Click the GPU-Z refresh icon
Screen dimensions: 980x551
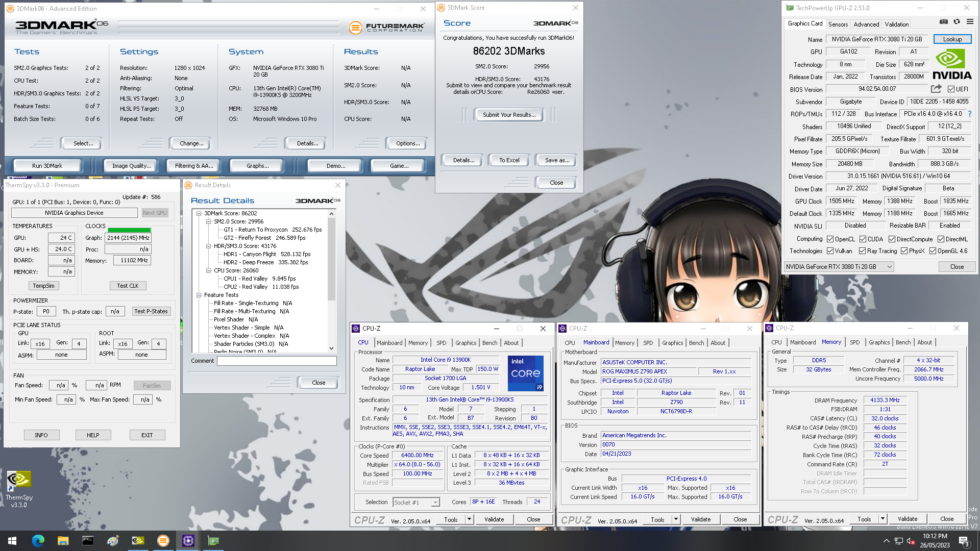coord(957,21)
